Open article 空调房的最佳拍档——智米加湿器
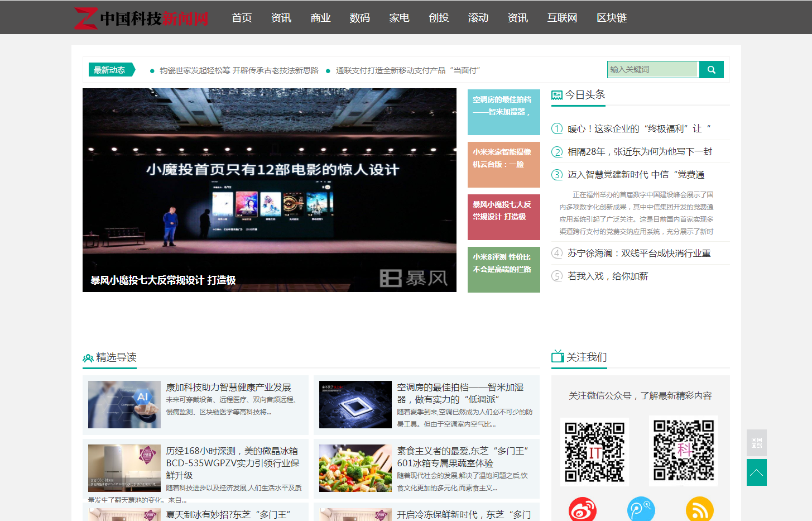This screenshot has width=812, height=521. pyautogui.click(x=460, y=394)
